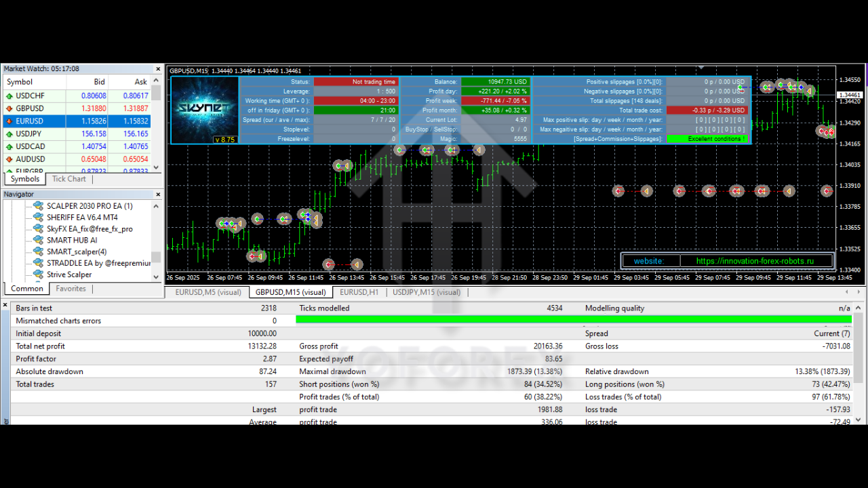Switch to the EURUSD,H1 chart tab
The width and height of the screenshot is (868, 488).
pos(358,292)
